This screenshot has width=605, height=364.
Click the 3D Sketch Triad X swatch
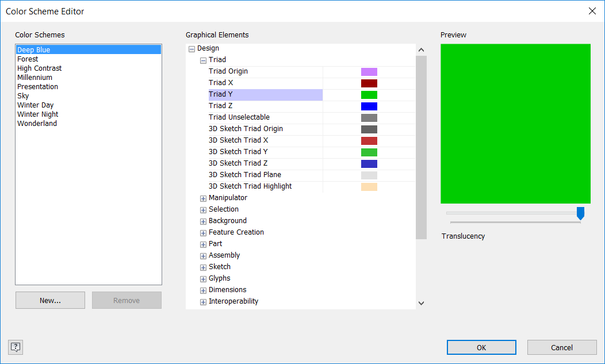click(x=369, y=141)
